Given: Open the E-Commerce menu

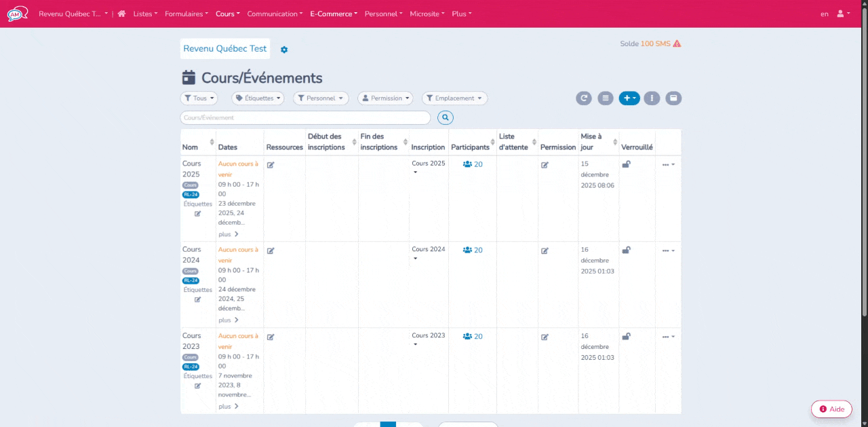Looking at the screenshot, I should 334,14.
